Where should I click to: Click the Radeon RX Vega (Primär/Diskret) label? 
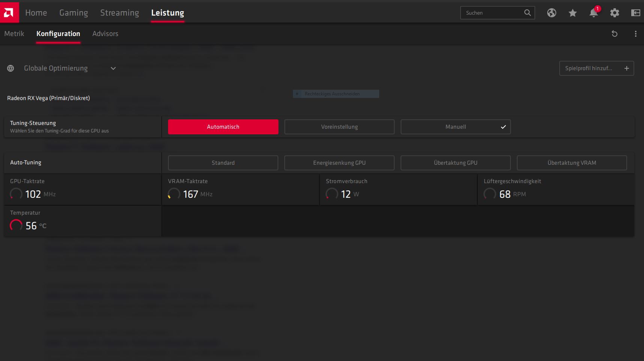pos(48,98)
